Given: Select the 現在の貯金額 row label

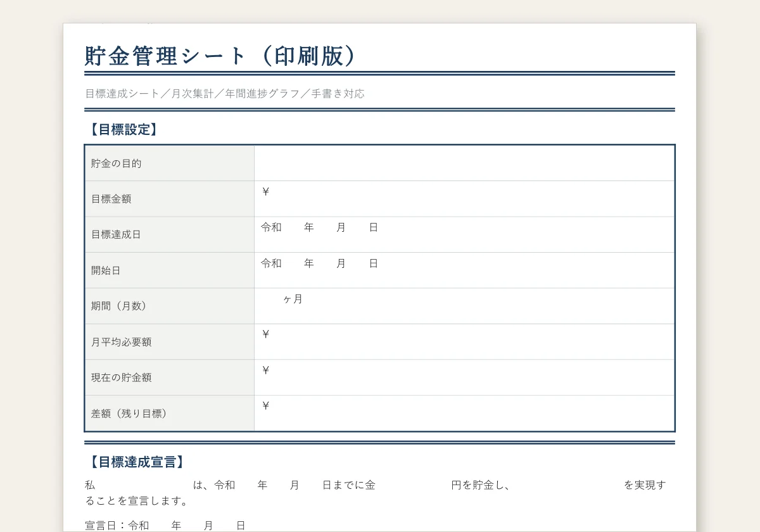Looking at the screenshot, I should (122, 377).
